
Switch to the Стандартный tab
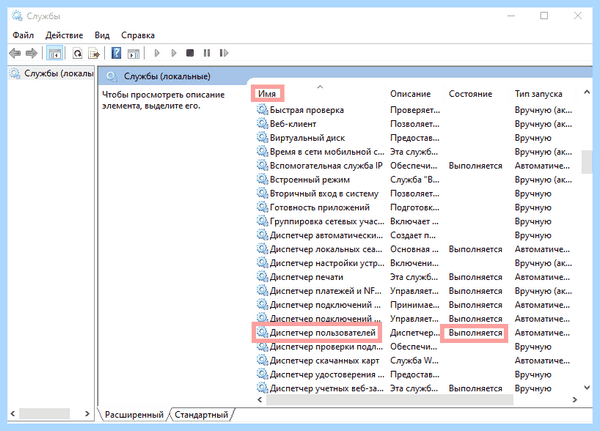(201, 415)
